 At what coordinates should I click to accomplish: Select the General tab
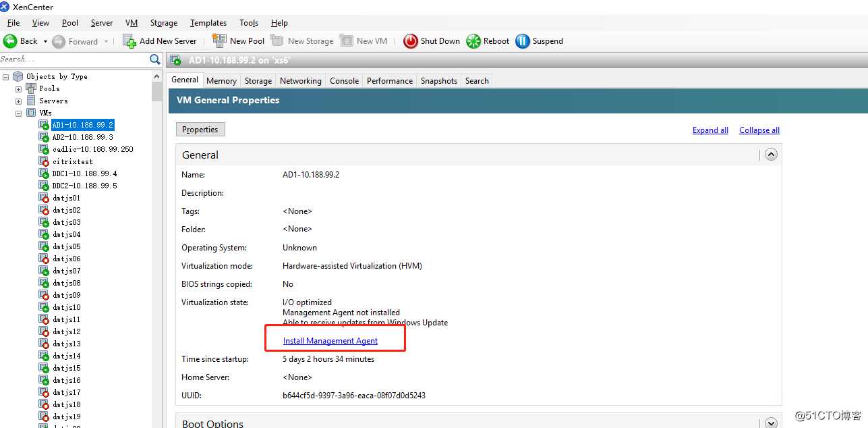185,80
